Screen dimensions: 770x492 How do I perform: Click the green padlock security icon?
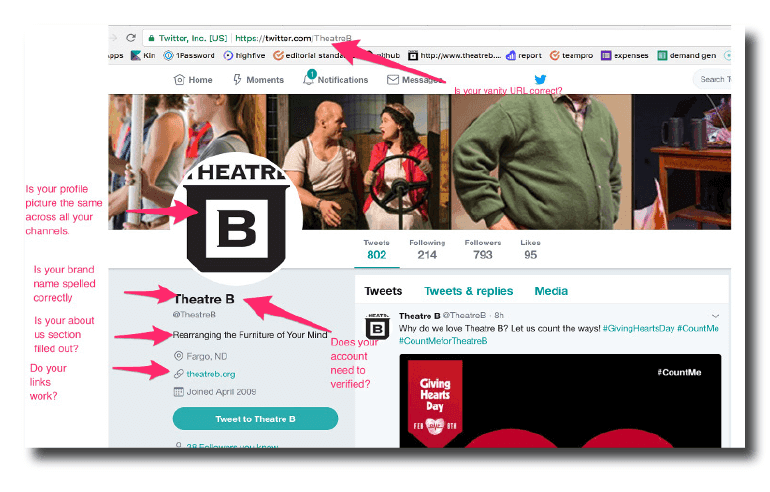pos(151,38)
